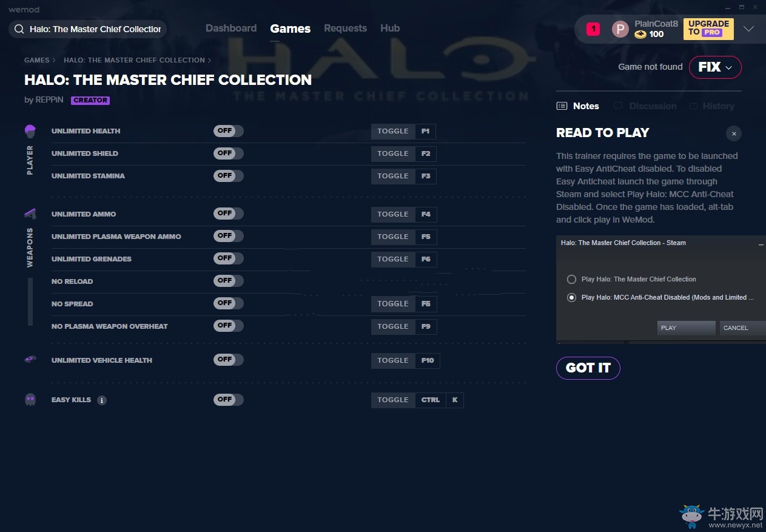
Task: Dismiss the Read to Play note
Action: pyautogui.click(x=733, y=133)
